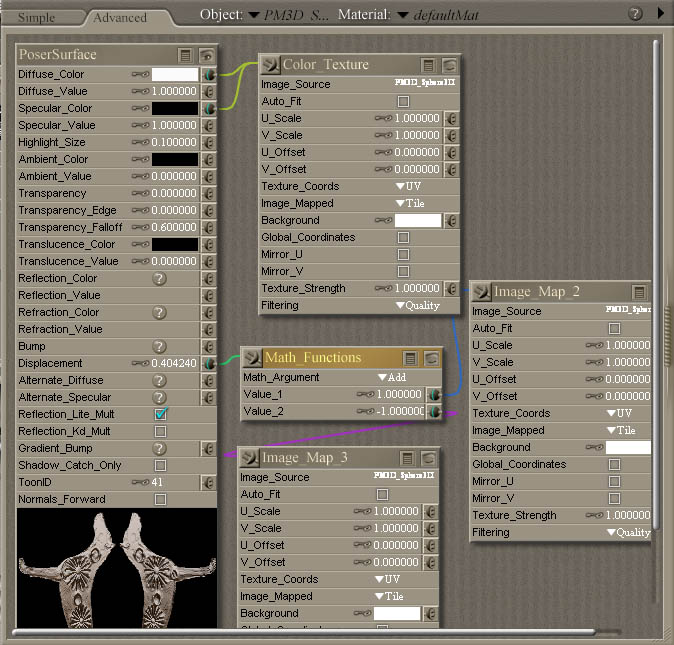Click the Math_Functions node output icon

(x=252, y=358)
